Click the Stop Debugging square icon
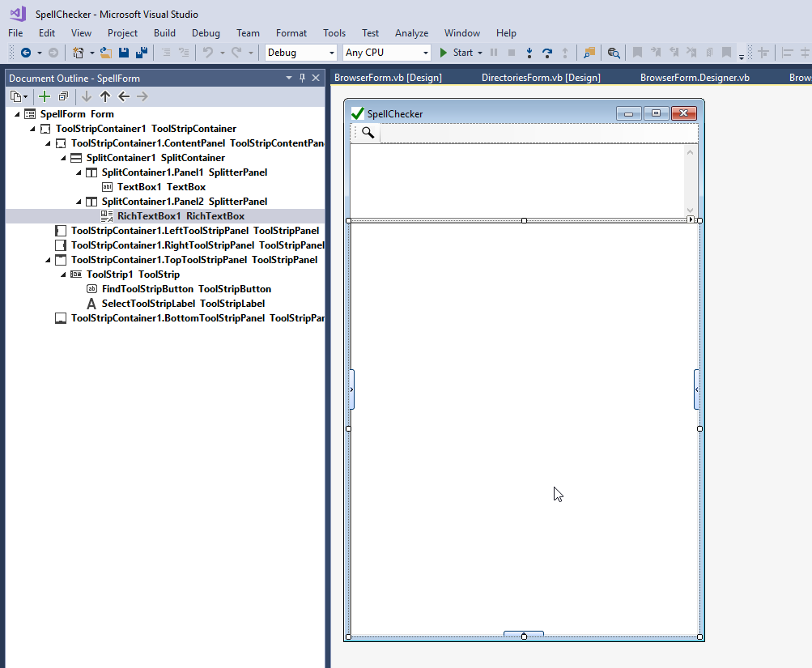812x668 pixels. (512, 53)
